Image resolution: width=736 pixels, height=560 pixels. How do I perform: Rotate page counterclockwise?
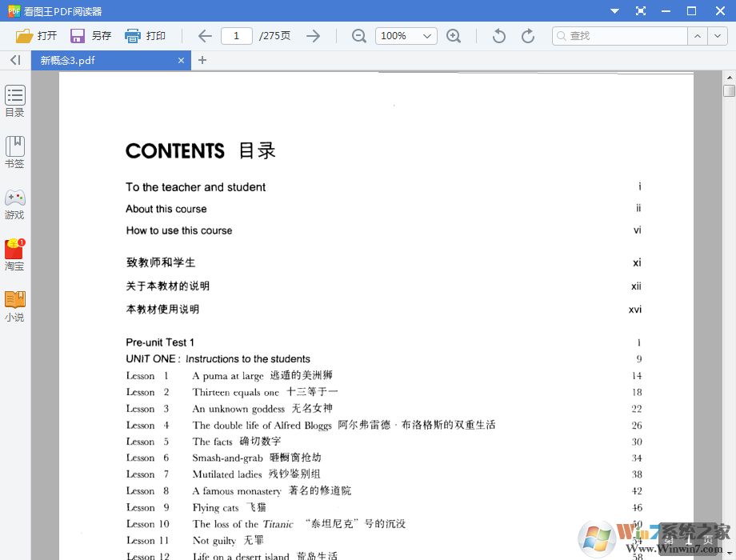498,36
